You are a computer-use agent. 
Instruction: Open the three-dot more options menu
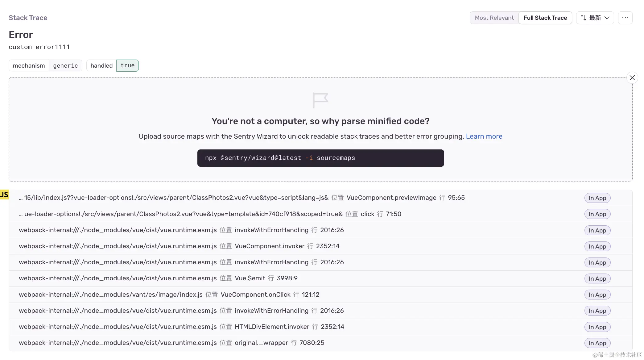(x=625, y=18)
